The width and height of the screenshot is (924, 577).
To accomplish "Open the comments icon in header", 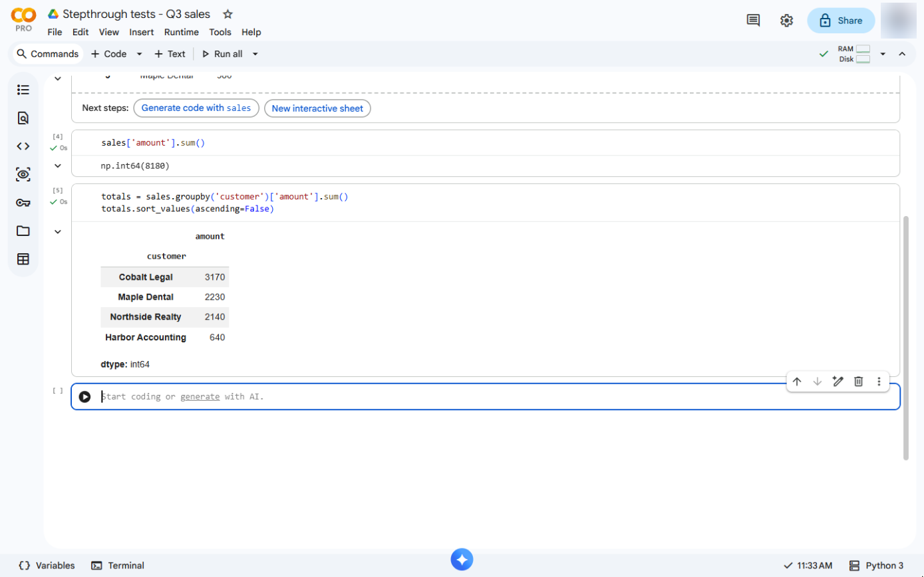I will pos(754,21).
